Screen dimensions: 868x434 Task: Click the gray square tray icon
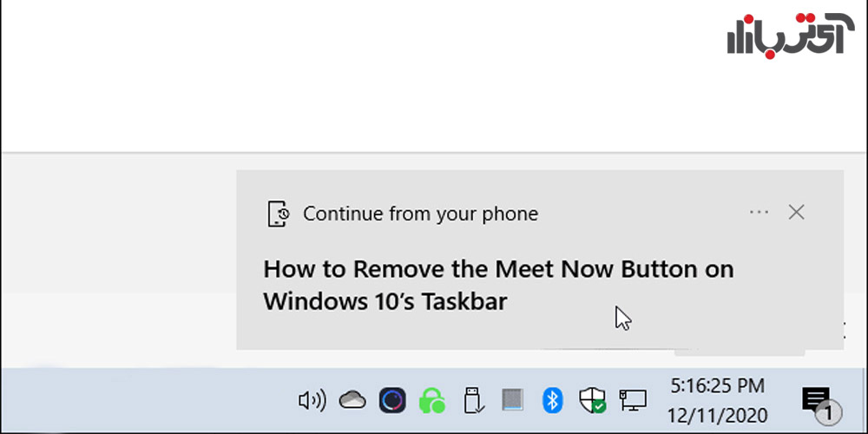(513, 399)
